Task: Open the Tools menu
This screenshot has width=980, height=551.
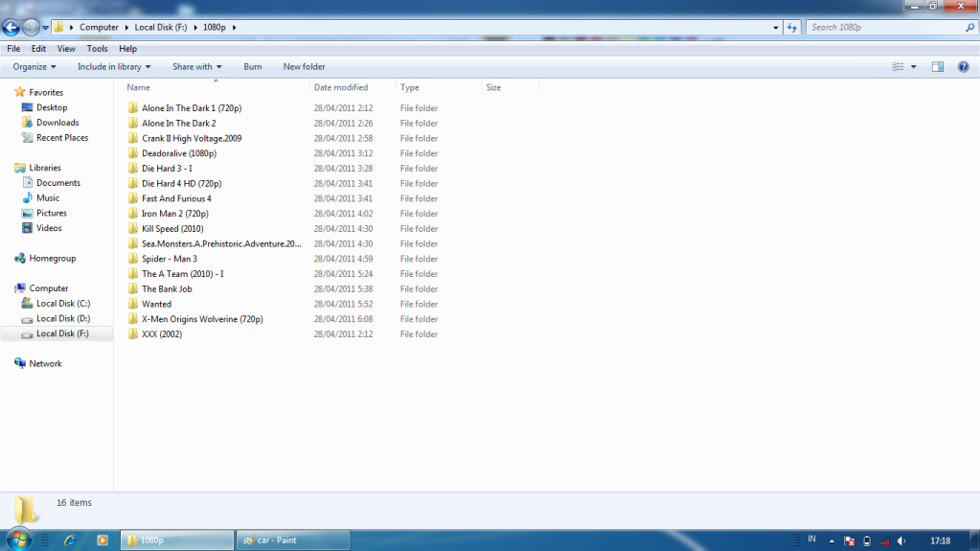Action: 97,49
